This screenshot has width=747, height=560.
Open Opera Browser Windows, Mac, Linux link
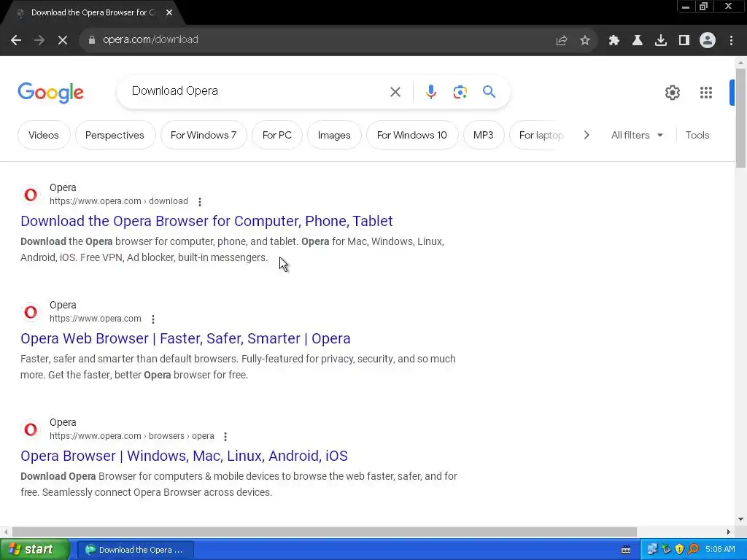click(x=184, y=456)
